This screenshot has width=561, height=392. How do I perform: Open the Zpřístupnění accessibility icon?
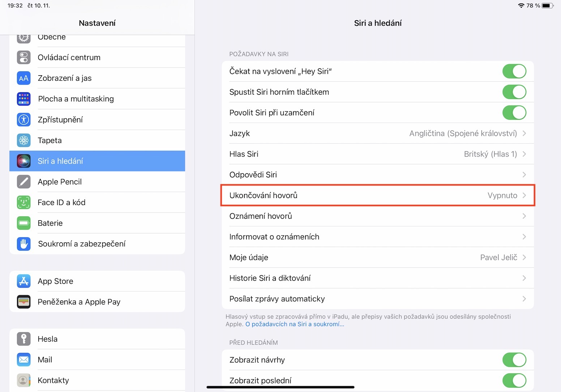coord(24,120)
